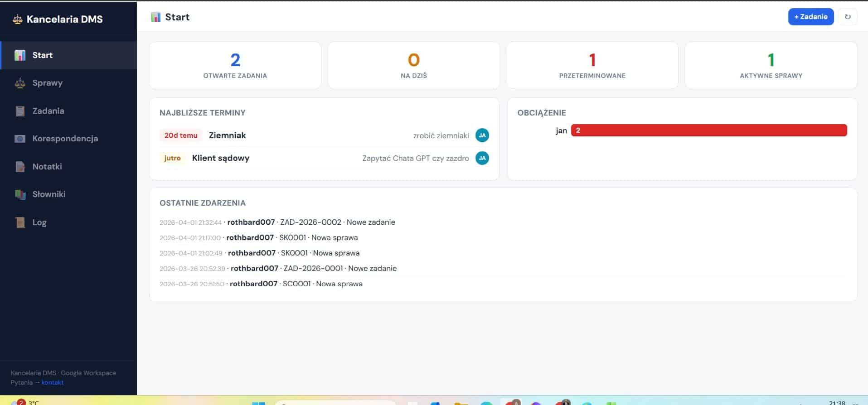Switch to Korespondencja in the sidebar
This screenshot has width=868, height=405.
coord(68,139)
